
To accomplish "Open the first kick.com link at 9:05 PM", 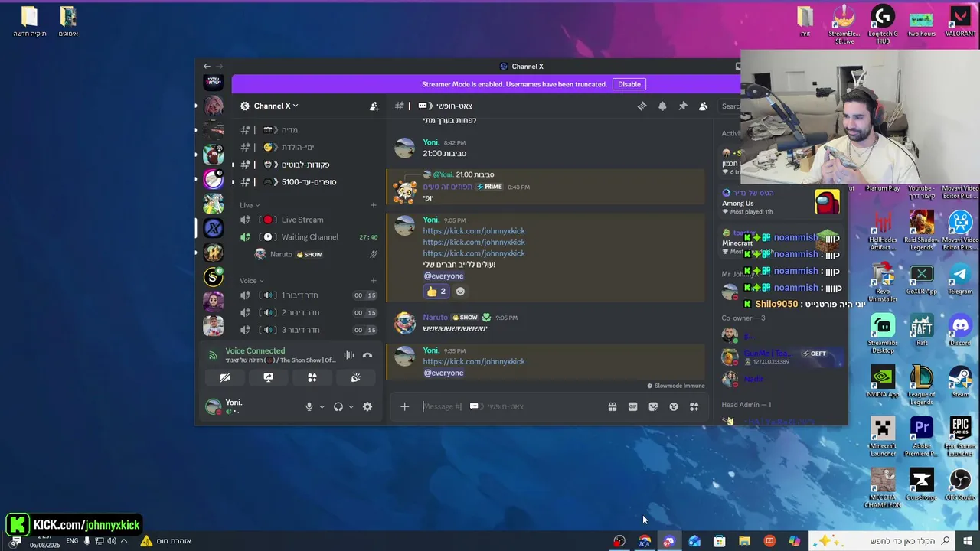I will click(x=474, y=231).
